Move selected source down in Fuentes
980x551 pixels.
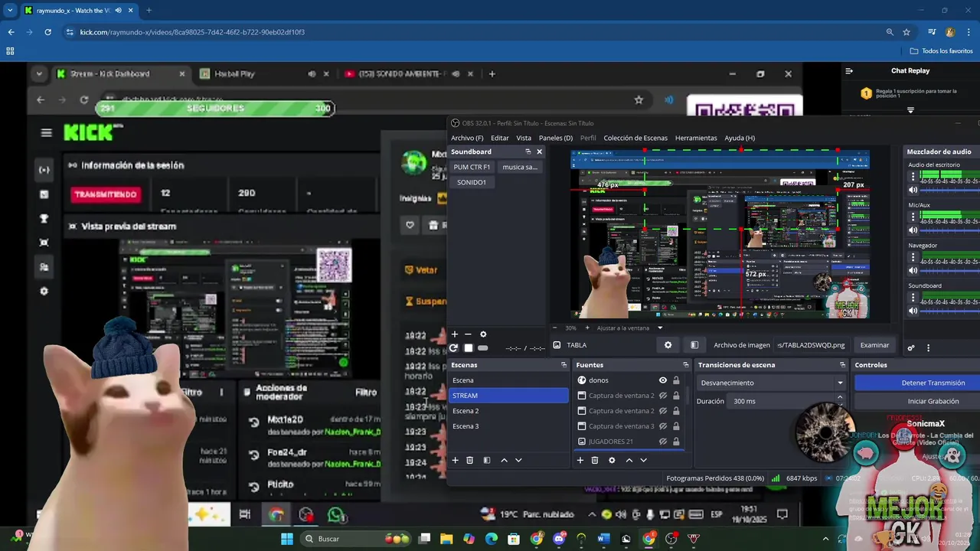pyautogui.click(x=643, y=461)
